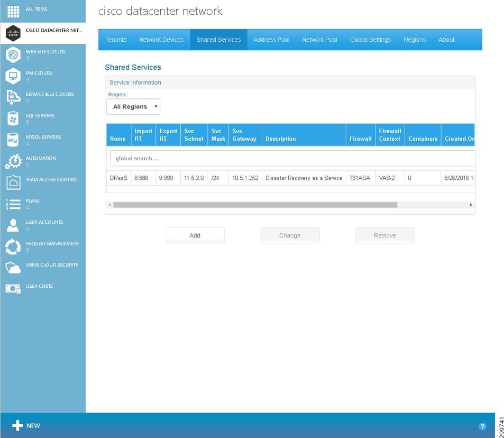
Task: Switch to the Tenants tab
Action: click(116, 40)
